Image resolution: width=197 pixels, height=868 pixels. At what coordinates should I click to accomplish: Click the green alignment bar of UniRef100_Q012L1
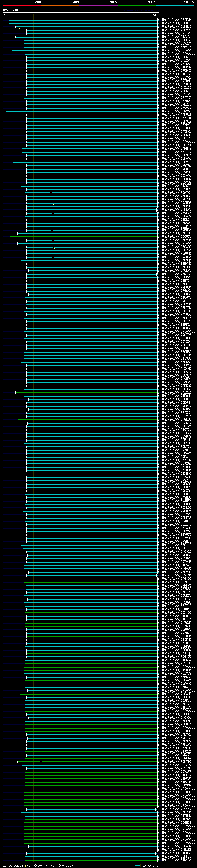click(87, 393)
